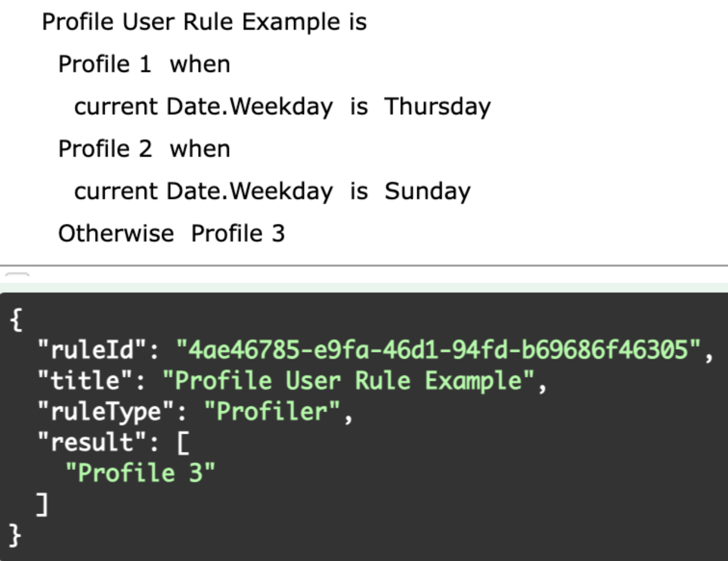728x561 pixels.
Task: Click 'when' after Profile 1
Action: 200,64
